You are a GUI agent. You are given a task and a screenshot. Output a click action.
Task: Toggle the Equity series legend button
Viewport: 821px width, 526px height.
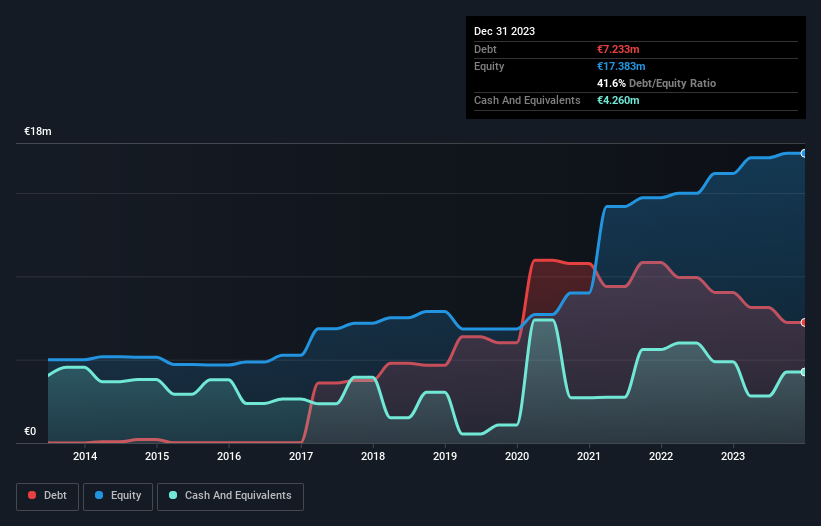(x=118, y=496)
